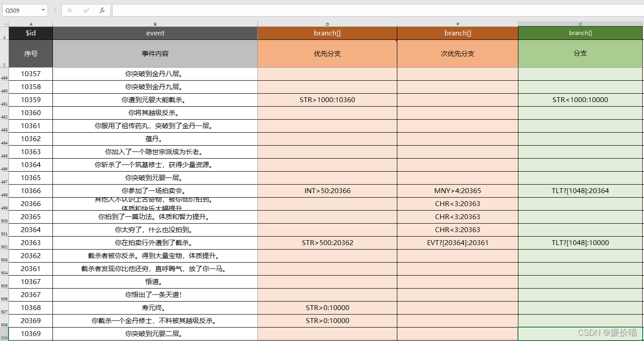Select the cell 你突破到元婴二层。
This screenshot has height=341, width=644.
[155, 334]
